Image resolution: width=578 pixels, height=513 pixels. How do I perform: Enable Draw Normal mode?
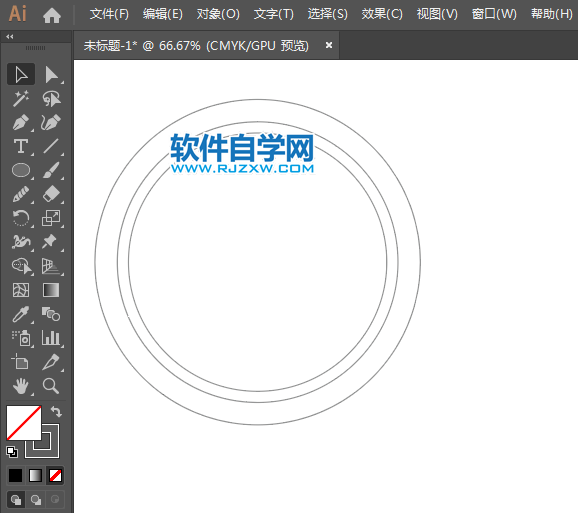click(x=16, y=500)
